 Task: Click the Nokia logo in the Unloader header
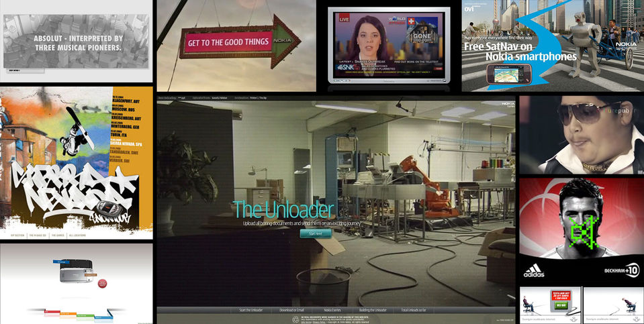(x=508, y=103)
